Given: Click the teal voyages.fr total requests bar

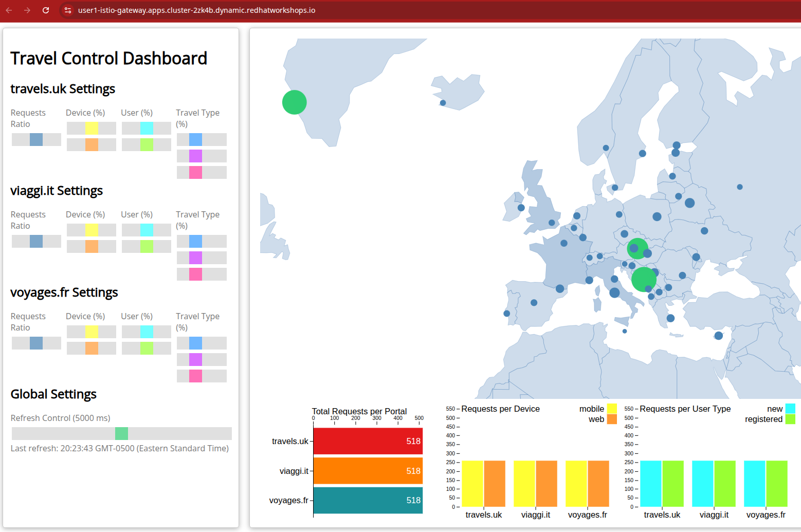Looking at the screenshot, I should (368, 500).
